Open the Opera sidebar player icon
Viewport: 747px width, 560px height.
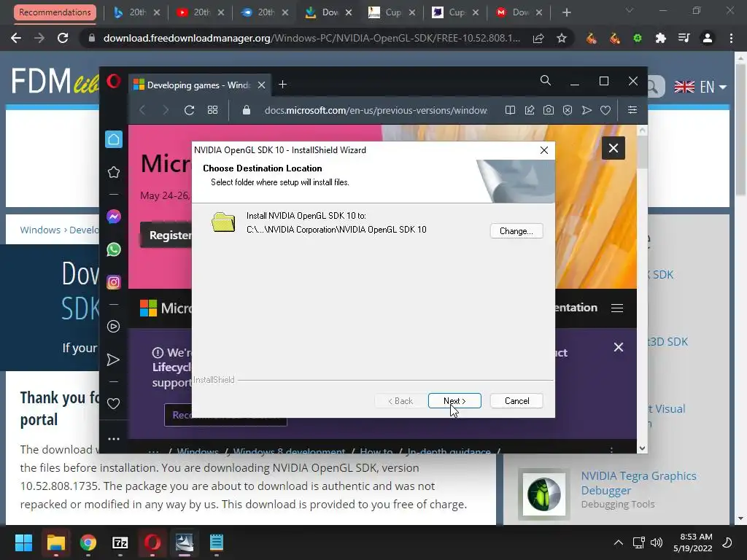coord(113,327)
